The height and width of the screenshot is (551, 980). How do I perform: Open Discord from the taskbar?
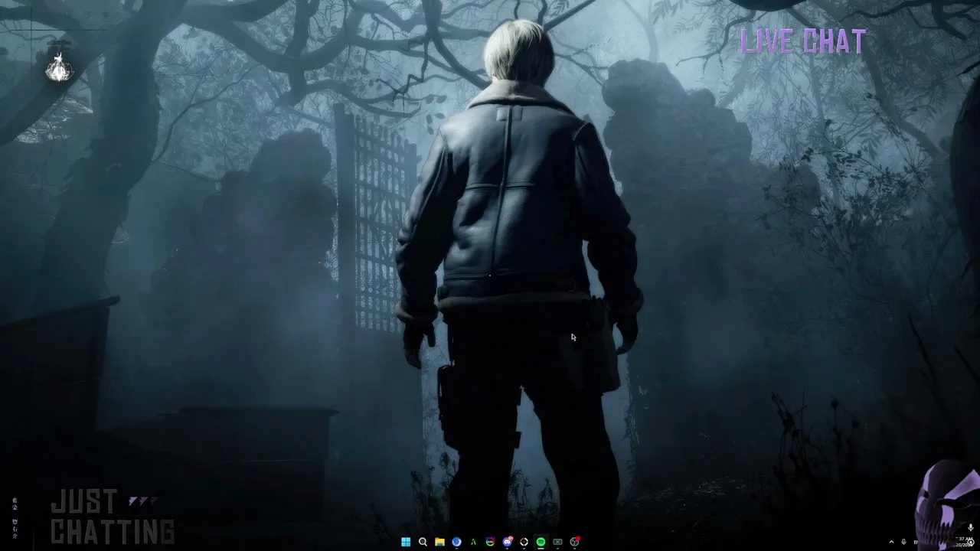[507, 542]
